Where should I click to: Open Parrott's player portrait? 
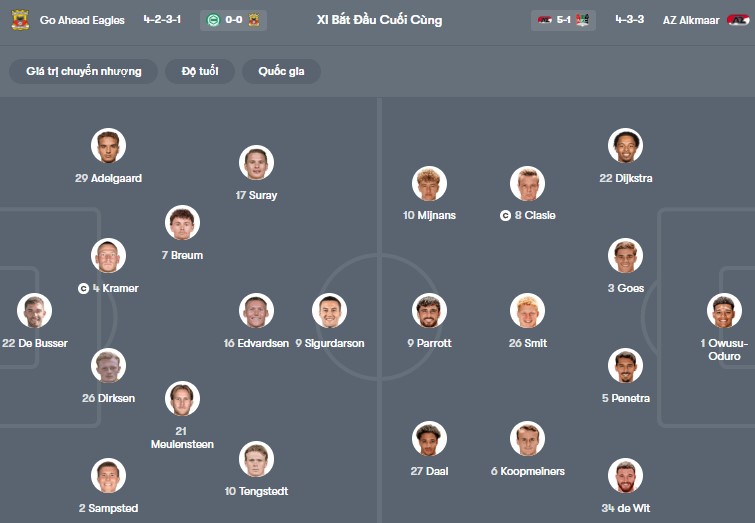tap(429, 311)
